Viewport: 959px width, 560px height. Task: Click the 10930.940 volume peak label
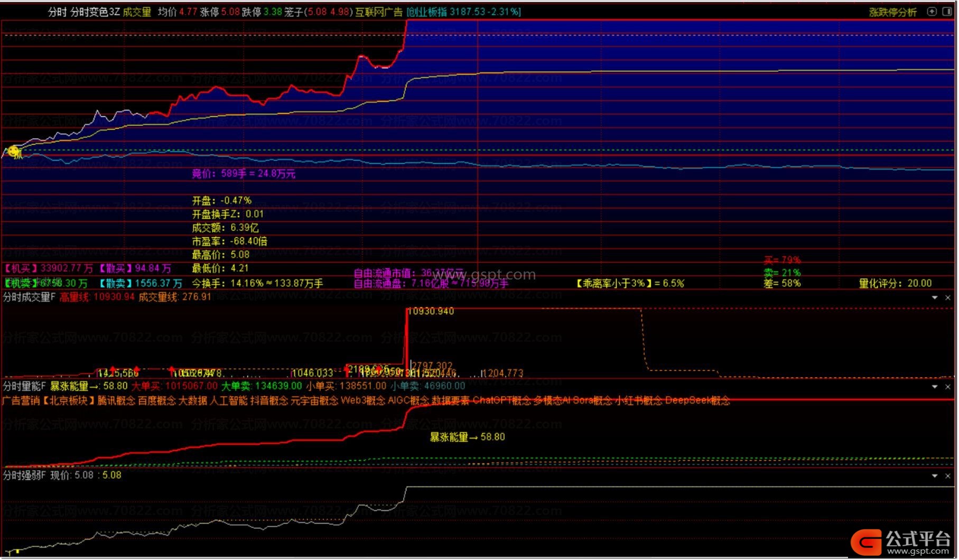[432, 312]
